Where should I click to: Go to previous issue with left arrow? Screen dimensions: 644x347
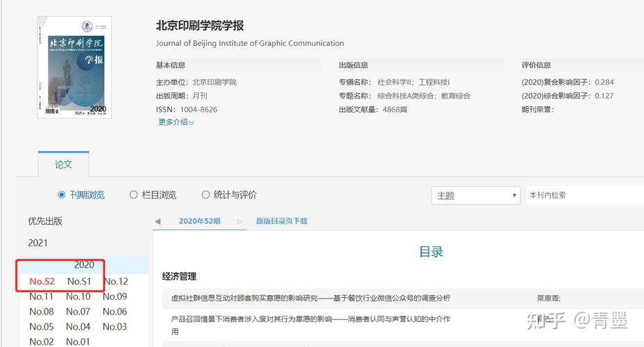[158, 221]
